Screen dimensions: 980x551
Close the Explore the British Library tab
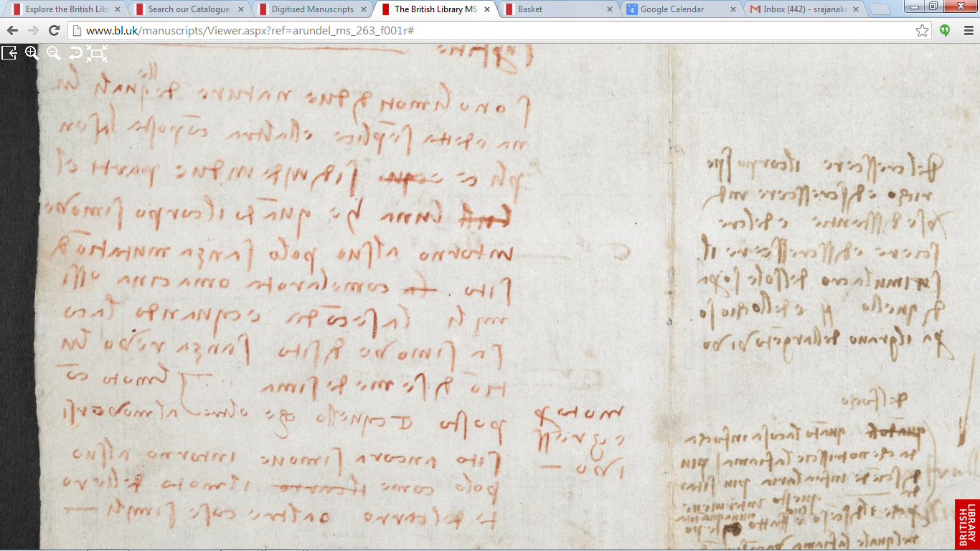pos(118,9)
